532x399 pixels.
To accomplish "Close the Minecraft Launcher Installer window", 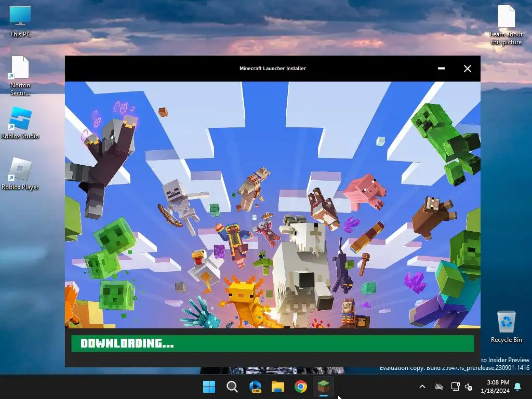I will coord(468,69).
